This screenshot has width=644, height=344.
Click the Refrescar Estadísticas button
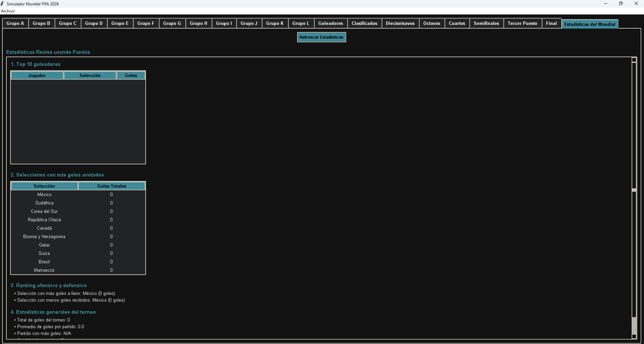[x=321, y=37]
